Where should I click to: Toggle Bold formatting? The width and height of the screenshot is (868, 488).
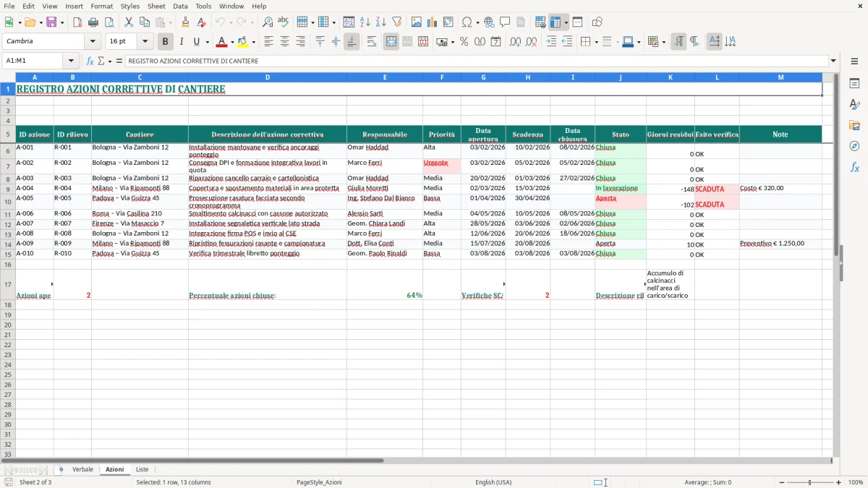click(x=165, y=42)
